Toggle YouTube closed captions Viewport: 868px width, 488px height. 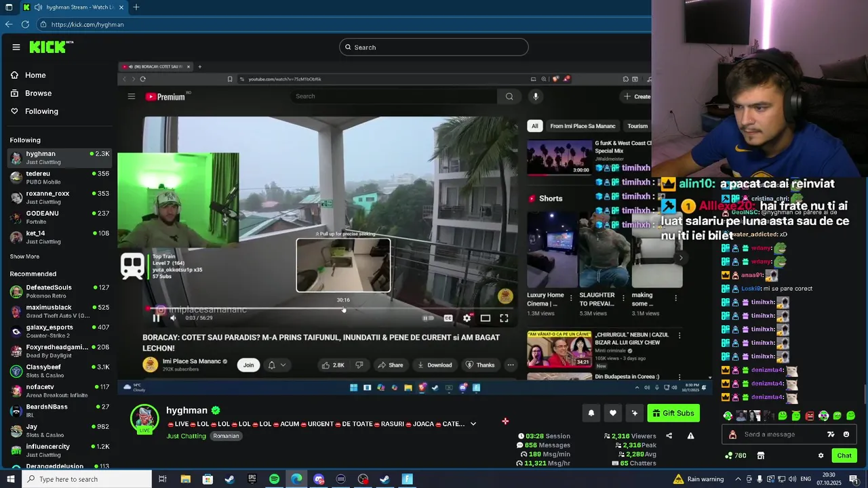click(448, 318)
